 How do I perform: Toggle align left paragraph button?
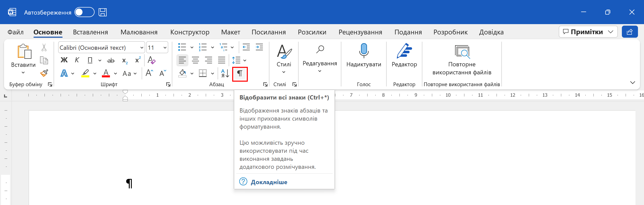tap(182, 60)
